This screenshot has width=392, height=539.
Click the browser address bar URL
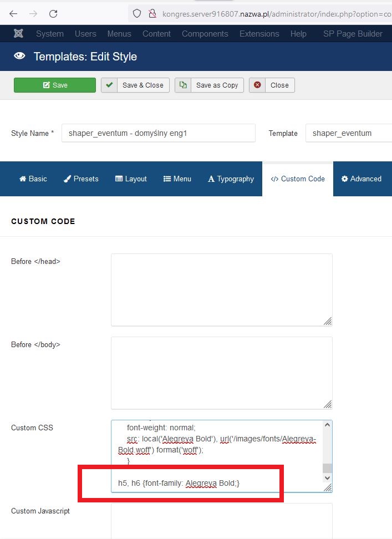[277, 14]
